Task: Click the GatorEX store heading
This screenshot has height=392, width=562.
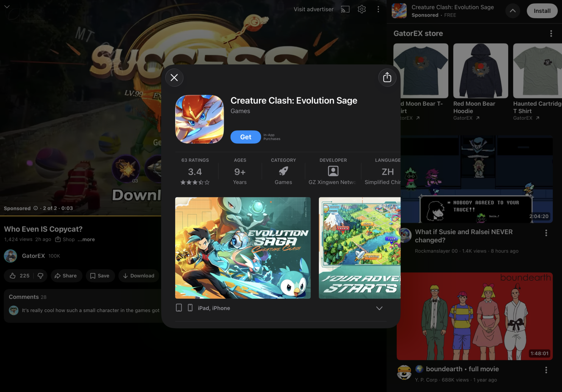Action: pyautogui.click(x=418, y=34)
